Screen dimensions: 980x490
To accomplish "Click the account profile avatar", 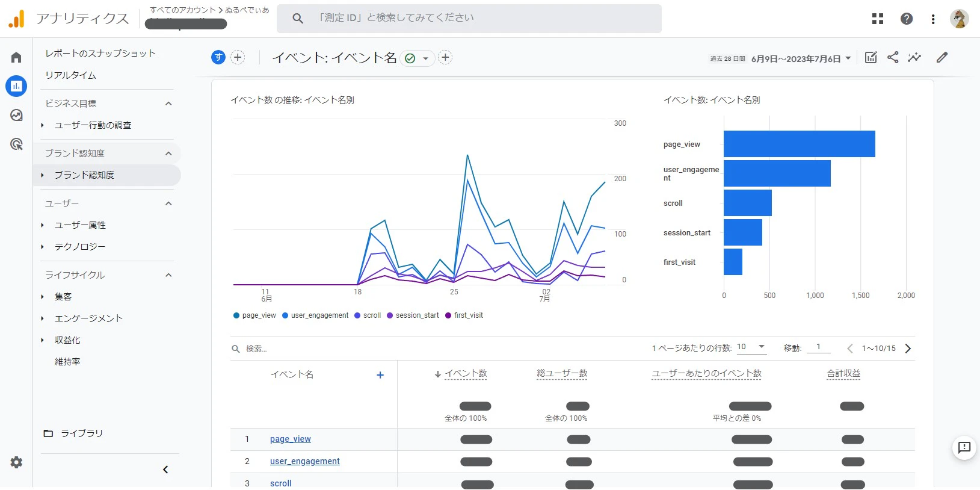I will [959, 19].
